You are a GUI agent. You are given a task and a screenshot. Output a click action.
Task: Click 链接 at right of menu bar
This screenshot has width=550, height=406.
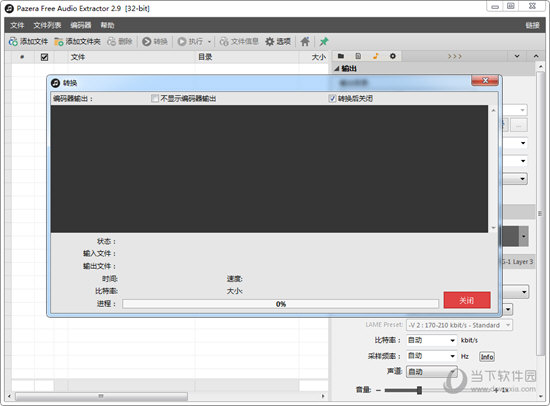click(532, 25)
